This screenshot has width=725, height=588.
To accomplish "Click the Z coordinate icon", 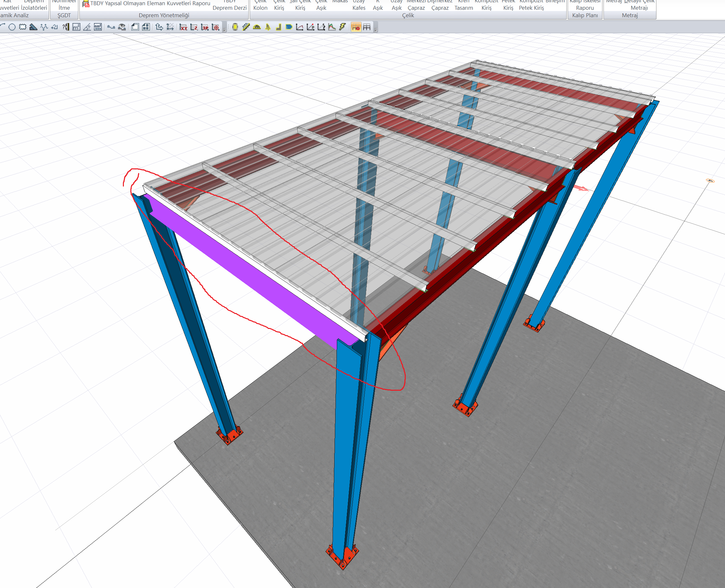I will (194, 27).
